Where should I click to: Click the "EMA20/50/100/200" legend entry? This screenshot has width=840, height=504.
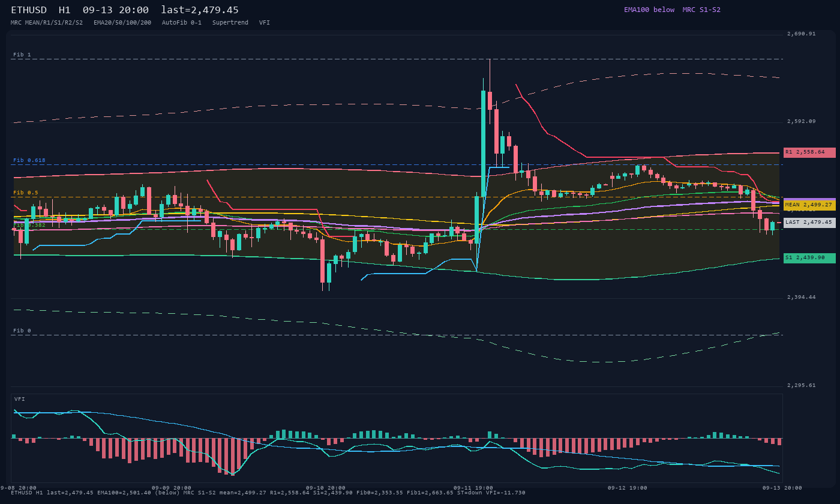pos(122,22)
